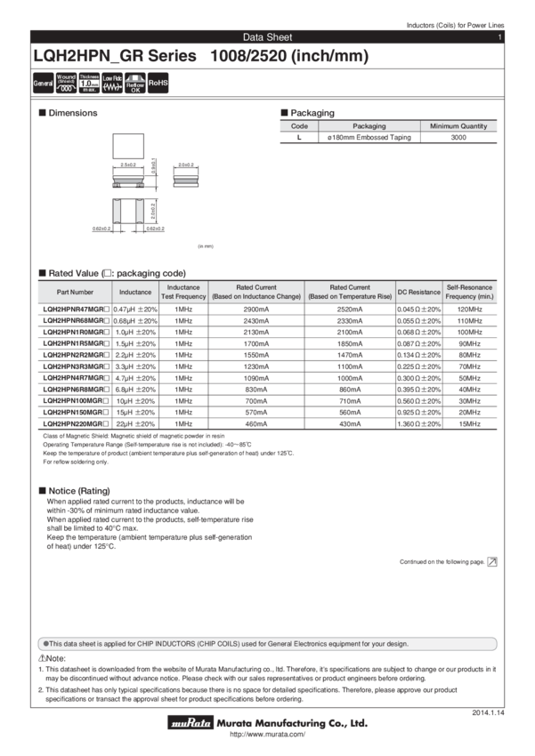Click the Class of Magnetic Shield note
535x756 pixels.
(134, 436)
